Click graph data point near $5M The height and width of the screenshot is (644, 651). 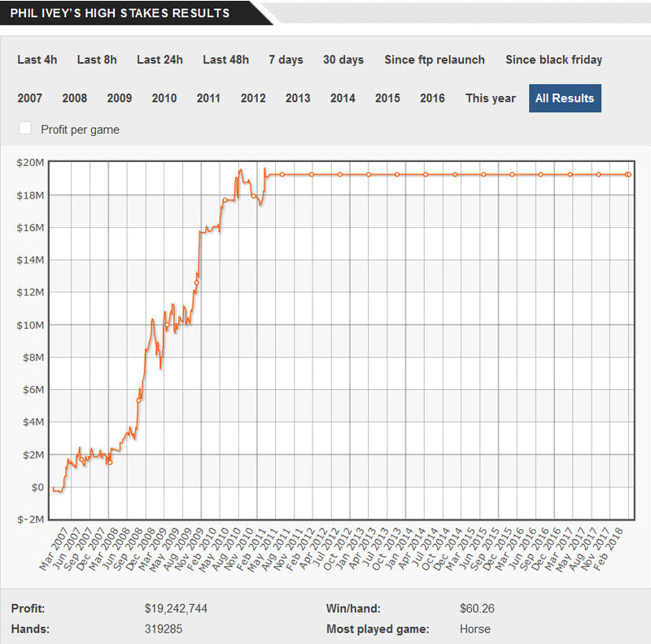138,401
